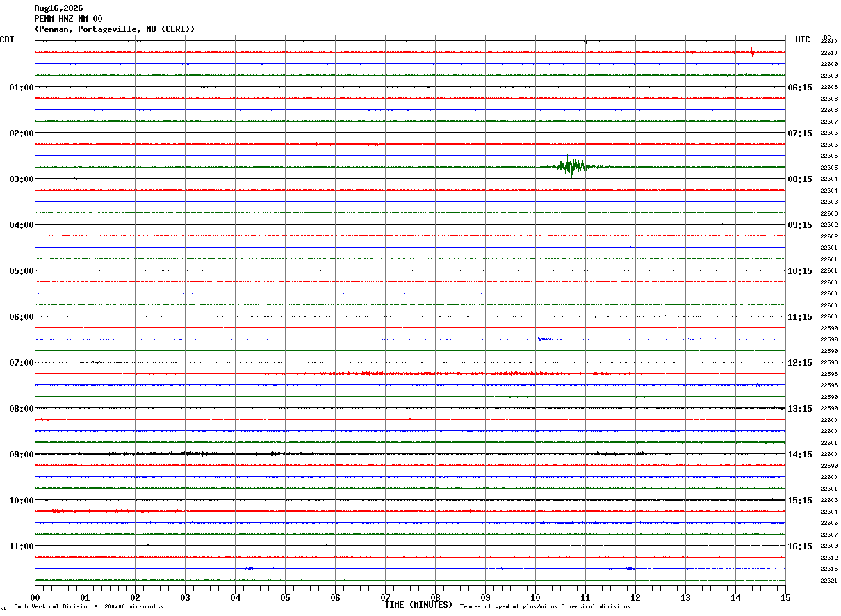This screenshot has width=841, height=616.
Task: Click the Traces clipped footer note
Action: pyautogui.click(x=545, y=607)
